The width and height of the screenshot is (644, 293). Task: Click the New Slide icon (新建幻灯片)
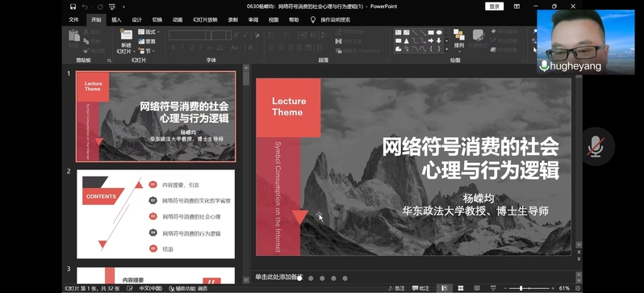coord(126,36)
